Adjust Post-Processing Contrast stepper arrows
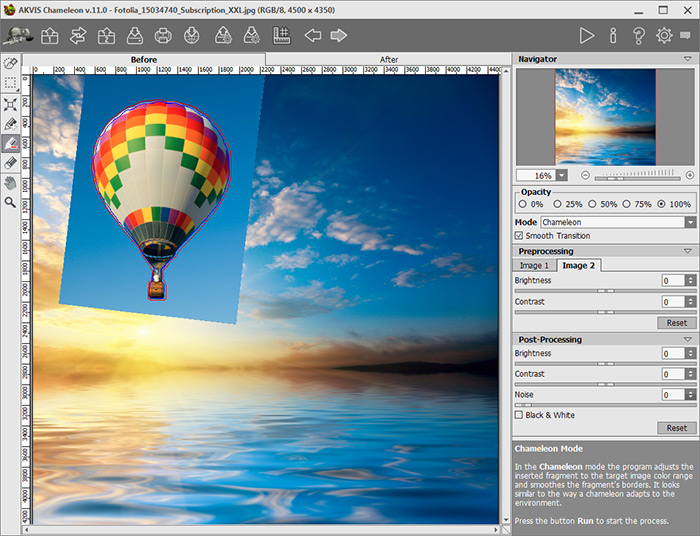The image size is (700, 536). tap(691, 374)
